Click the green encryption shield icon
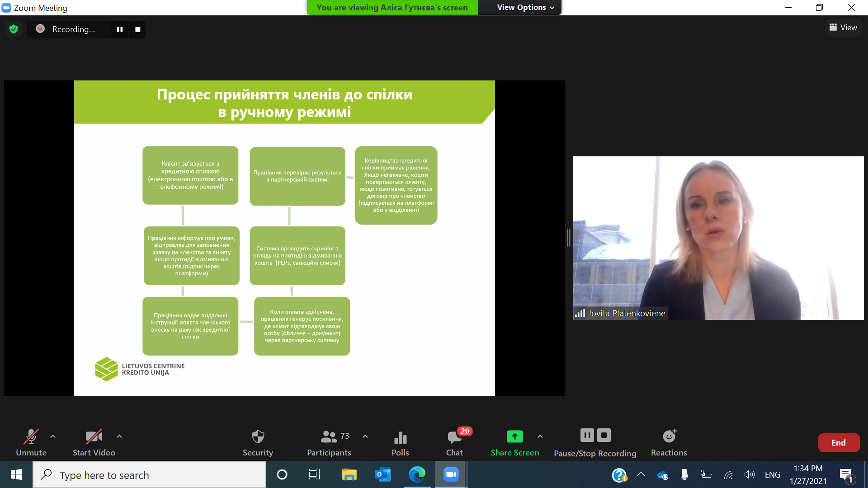 (x=14, y=29)
